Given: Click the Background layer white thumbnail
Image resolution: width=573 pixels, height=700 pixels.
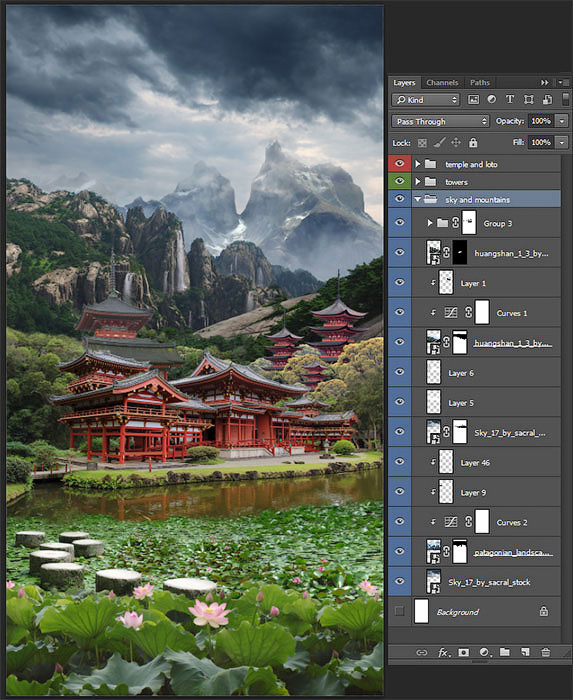Looking at the screenshot, I should [x=421, y=611].
